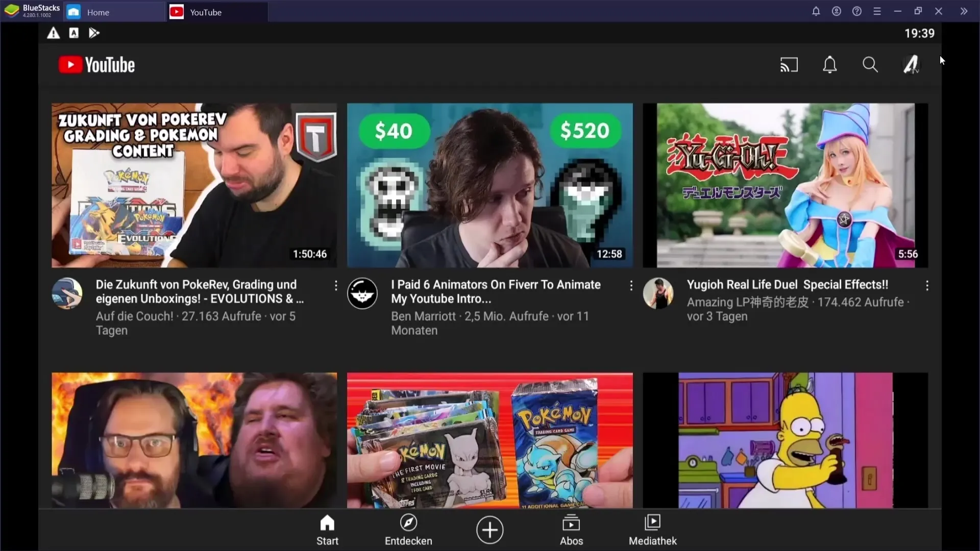Open Auf die Couch! channel avatar
The height and width of the screenshot is (551, 980).
coord(67,293)
